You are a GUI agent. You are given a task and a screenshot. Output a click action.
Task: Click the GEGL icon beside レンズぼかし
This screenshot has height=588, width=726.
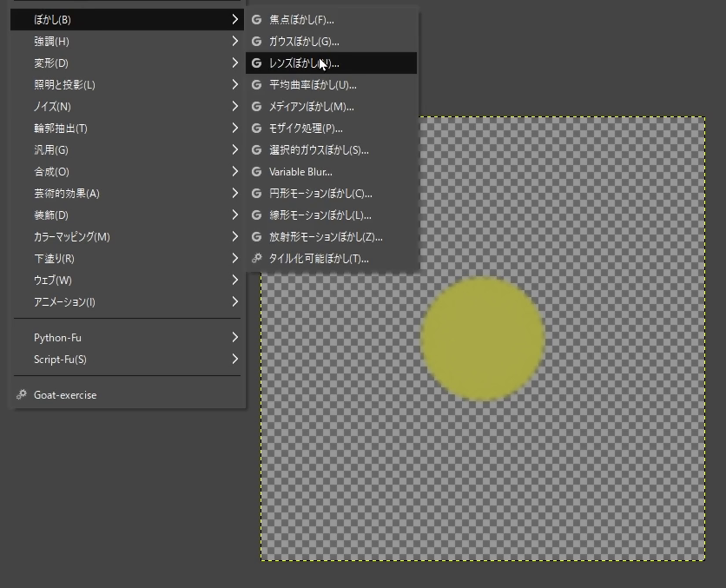tap(256, 63)
